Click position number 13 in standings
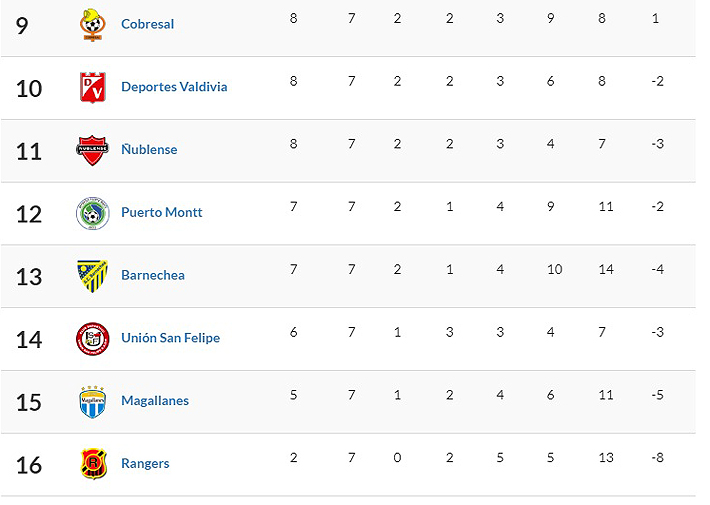Image resolution: width=710 pixels, height=505 pixels. [29, 277]
